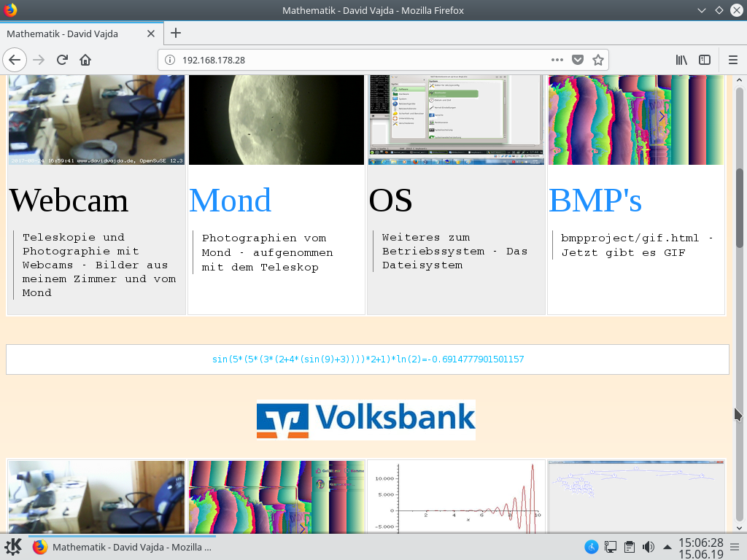The width and height of the screenshot is (747, 560).
Task: Click the reload page icon
Action: click(x=61, y=60)
